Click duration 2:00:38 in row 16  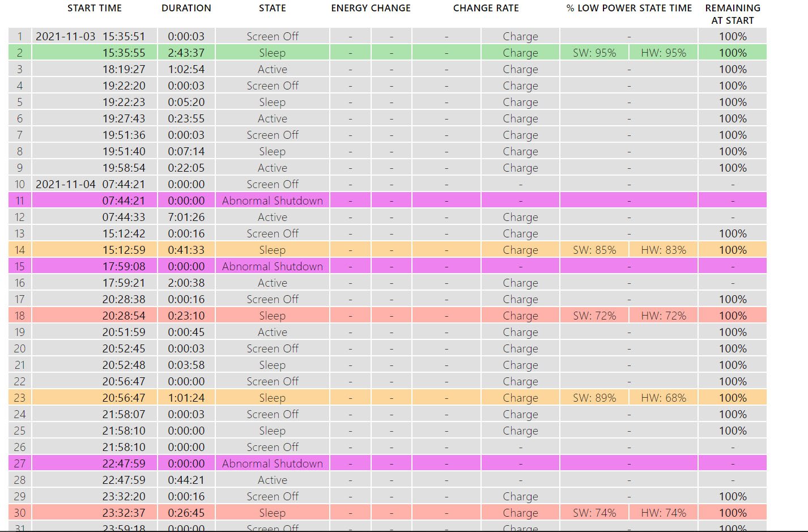(x=186, y=283)
